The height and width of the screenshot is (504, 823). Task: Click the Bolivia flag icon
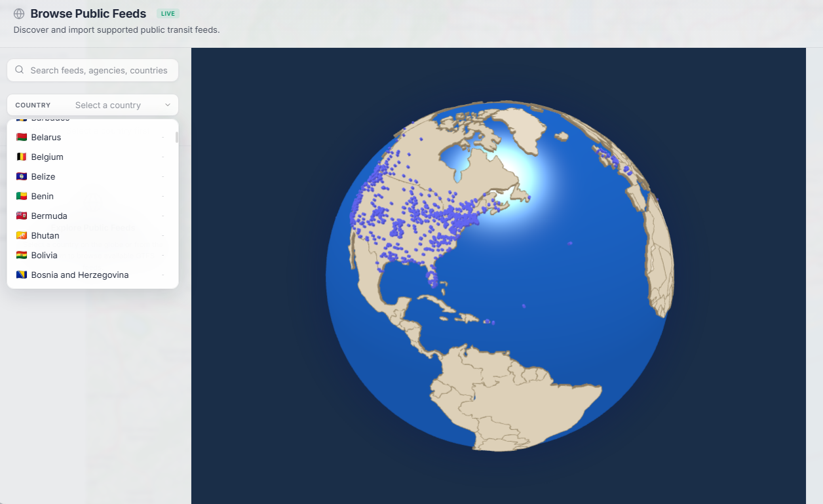(22, 255)
